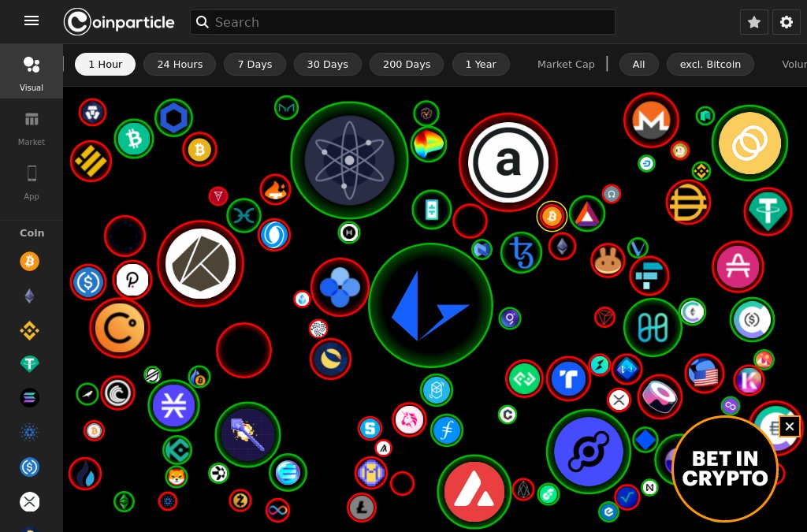807x532 pixels.
Task: Click the PancakeSwap bunny bubble
Action: click(x=608, y=260)
